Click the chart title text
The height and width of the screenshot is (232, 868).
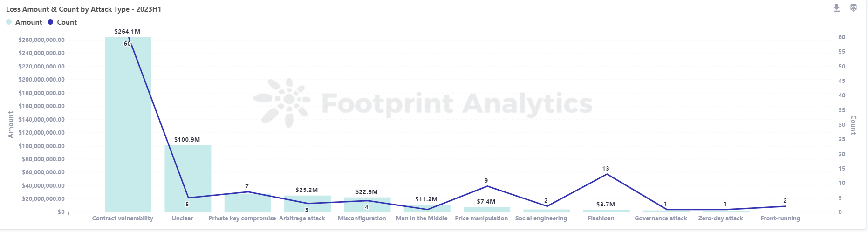(x=83, y=9)
